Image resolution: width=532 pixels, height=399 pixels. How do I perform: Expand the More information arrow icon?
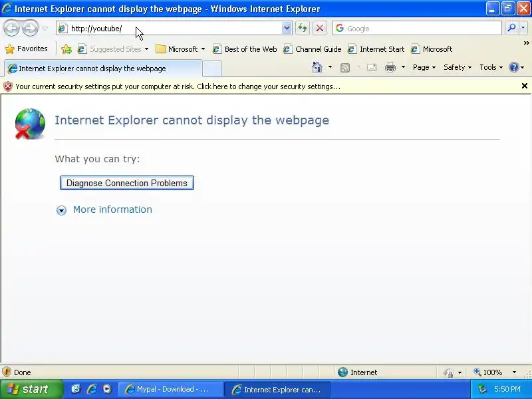pos(61,210)
